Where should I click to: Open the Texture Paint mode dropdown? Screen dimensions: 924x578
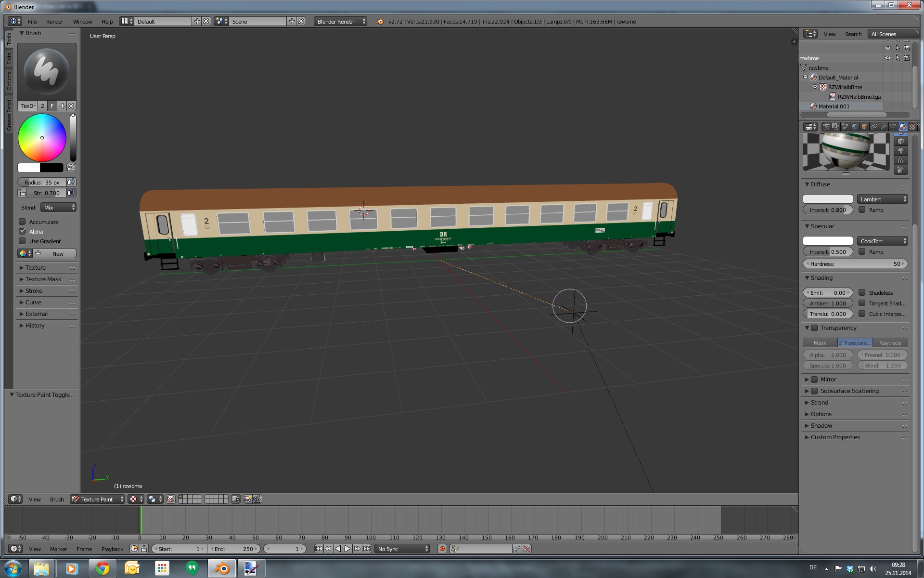coord(98,499)
